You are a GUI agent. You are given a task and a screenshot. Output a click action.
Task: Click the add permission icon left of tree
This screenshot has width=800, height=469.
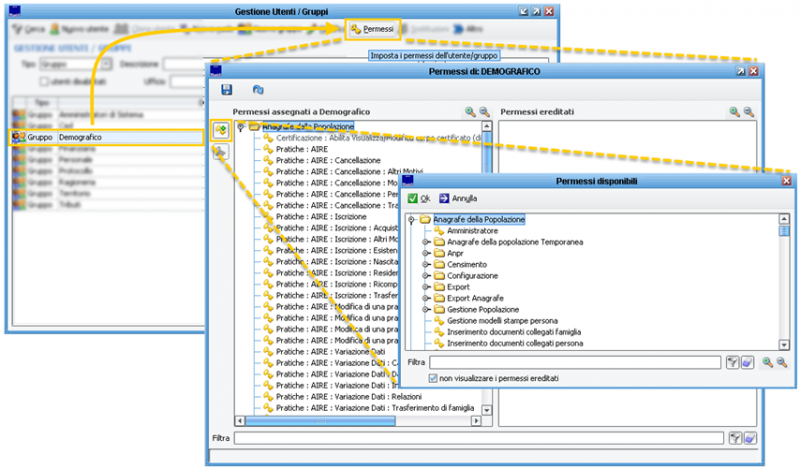(x=220, y=130)
